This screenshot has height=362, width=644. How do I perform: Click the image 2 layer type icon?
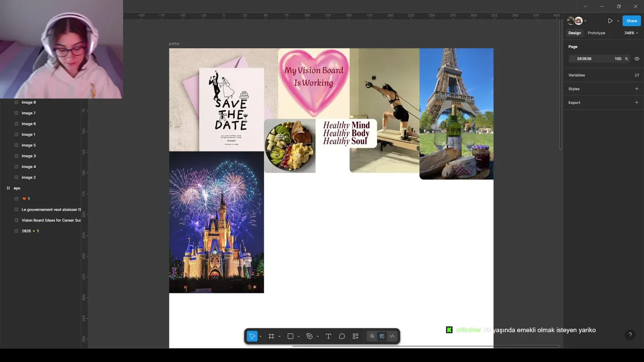click(x=16, y=177)
